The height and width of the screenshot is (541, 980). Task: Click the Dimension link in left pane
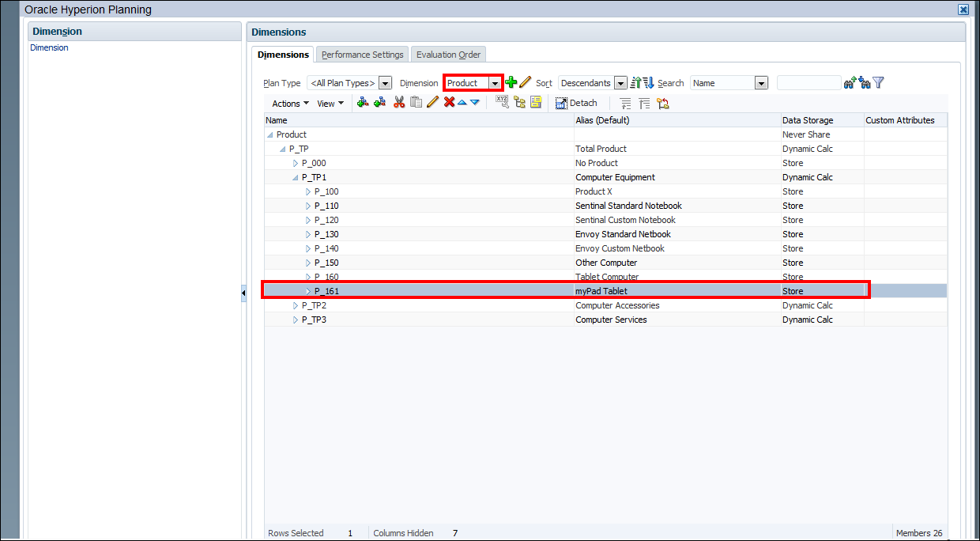(x=49, y=47)
